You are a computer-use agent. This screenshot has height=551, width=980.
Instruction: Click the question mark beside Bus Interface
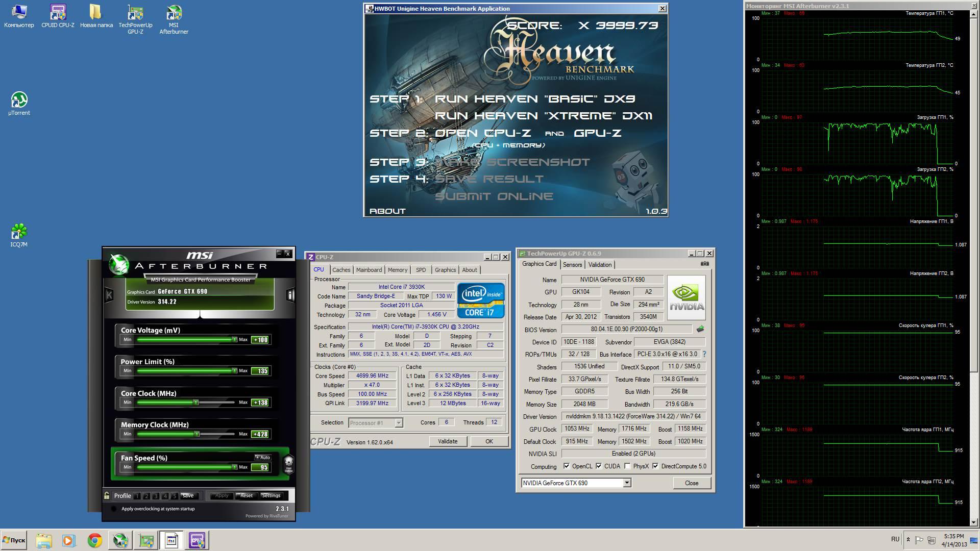click(x=704, y=354)
